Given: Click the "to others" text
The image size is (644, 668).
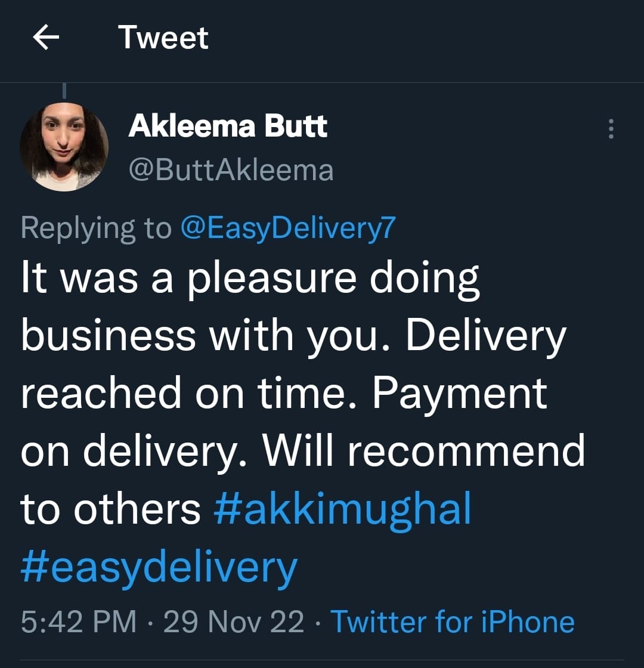Looking at the screenshot, I should [110, 509].
